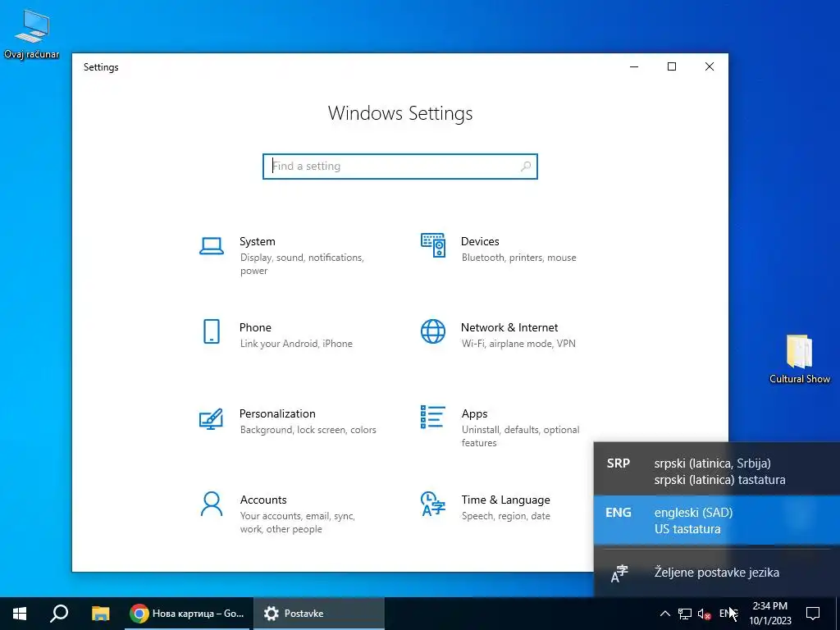Click "Wi-Fi, airplane mode, VPN" description
Screen dimensions: 840x630
point(518,344)
